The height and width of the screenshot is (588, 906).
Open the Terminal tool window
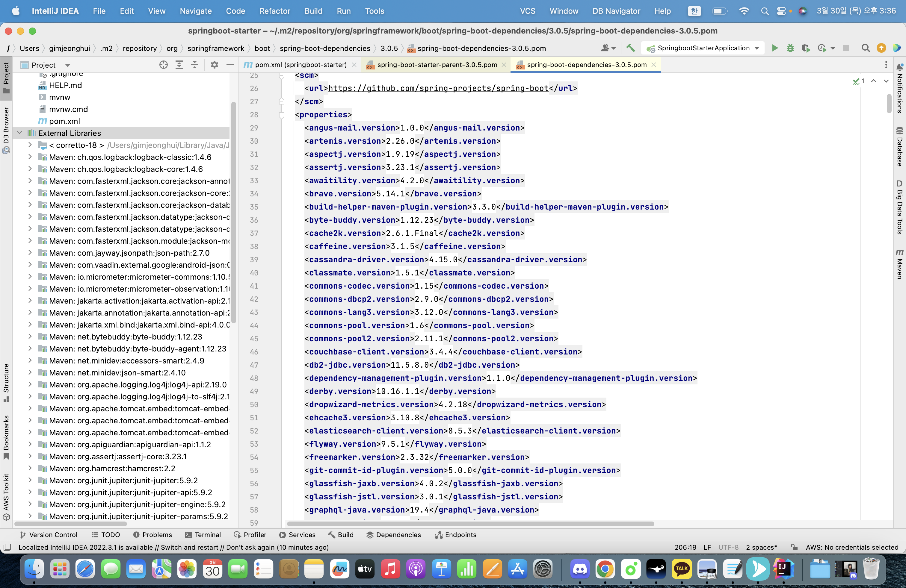pos(203,535)
